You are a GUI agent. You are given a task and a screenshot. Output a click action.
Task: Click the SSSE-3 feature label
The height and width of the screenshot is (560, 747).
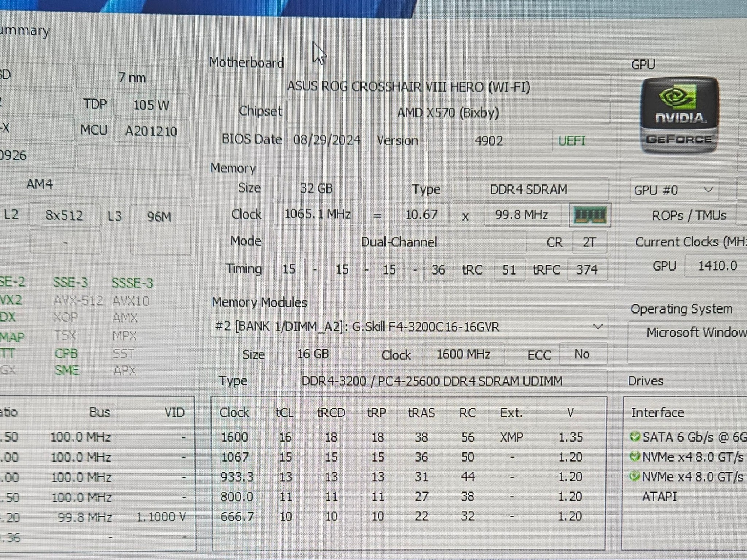click(x=132, y=283)
